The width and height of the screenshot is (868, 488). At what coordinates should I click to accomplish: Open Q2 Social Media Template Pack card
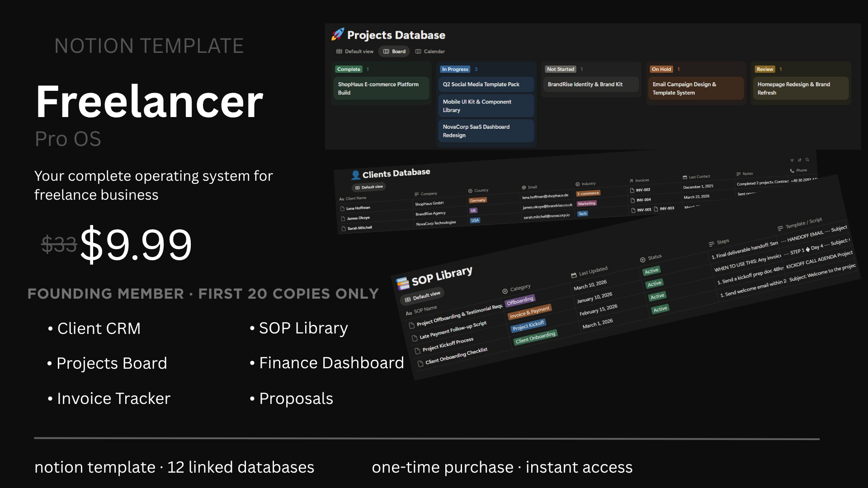486,84
